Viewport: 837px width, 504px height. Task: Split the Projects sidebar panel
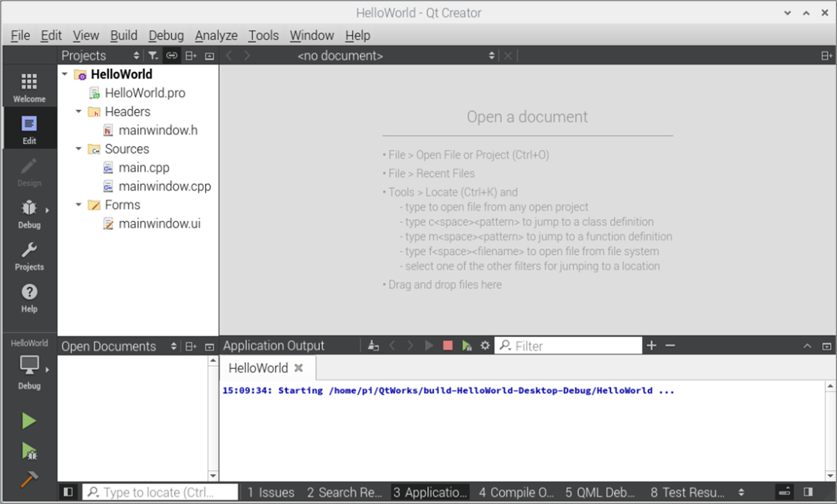(x=191, y=55)
